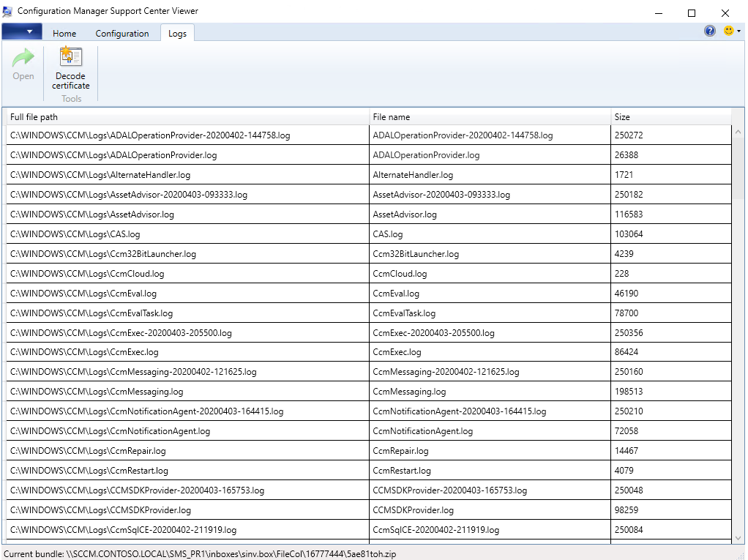The width and height of the screenshot is (748, 560).
Task: Launch the Decode certificate tool
Action: point(70,68)
